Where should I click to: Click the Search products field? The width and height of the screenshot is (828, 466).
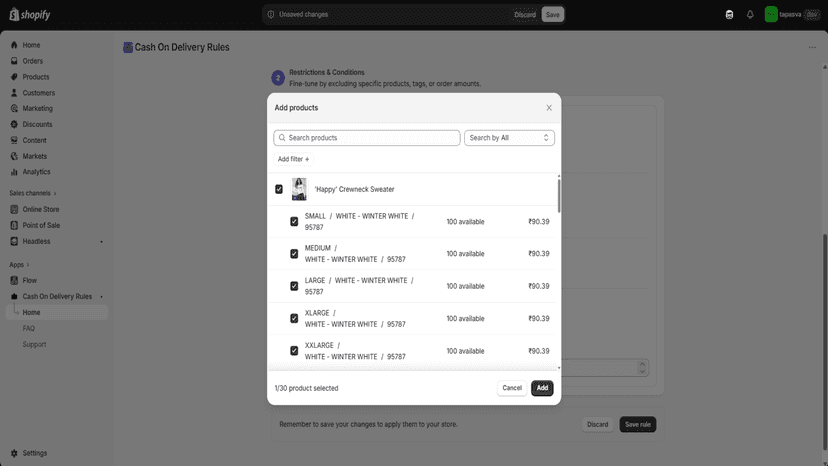tap(367, 138)
